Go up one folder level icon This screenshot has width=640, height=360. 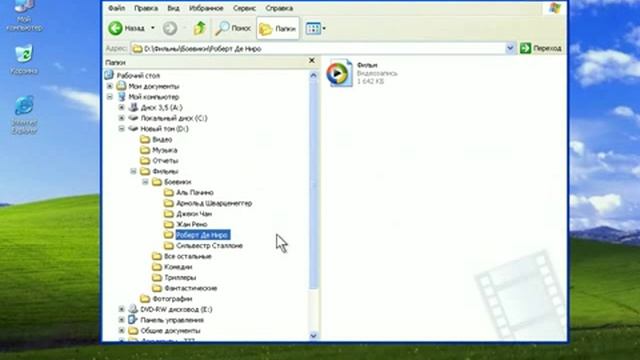click(x=200, y=28)
